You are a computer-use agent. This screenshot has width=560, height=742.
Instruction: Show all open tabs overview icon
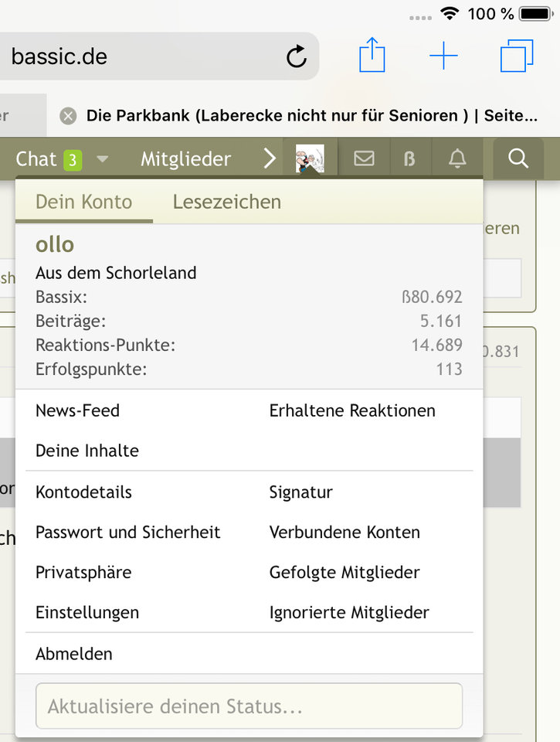coord(517,56)
